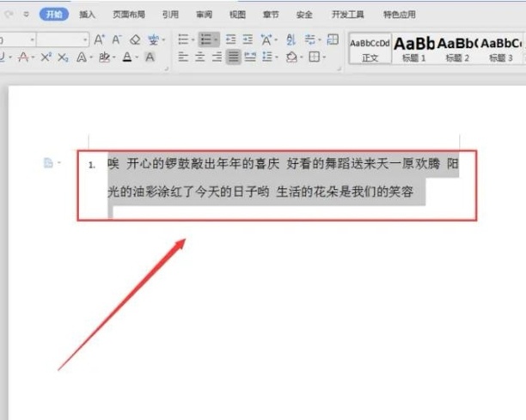Click the redo arrow icon
This screenshot has width=526, height=420.
click(x=9, y=14)
